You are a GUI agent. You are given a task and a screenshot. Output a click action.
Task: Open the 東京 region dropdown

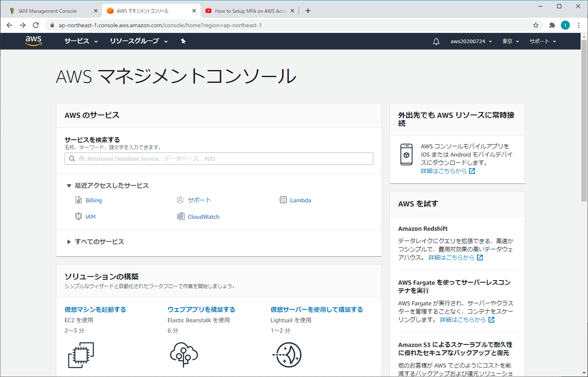click(x=511, y=41)
